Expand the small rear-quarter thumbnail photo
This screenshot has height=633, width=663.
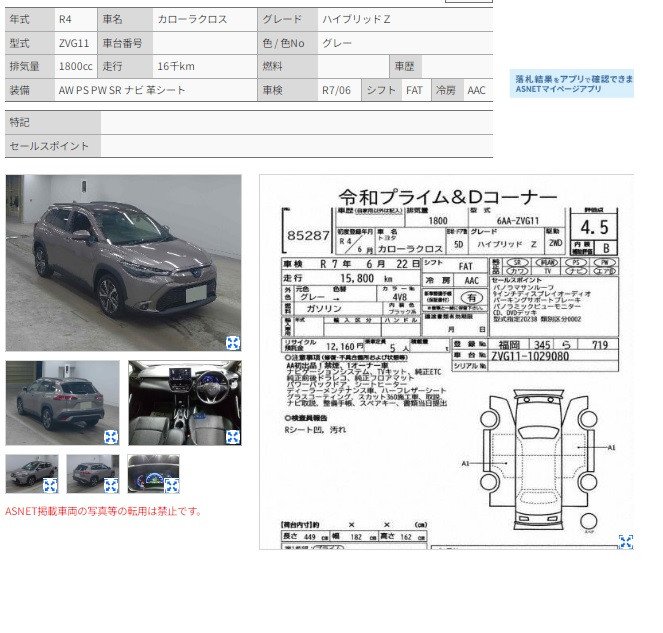pyautogui.click(x=111, y=485)
